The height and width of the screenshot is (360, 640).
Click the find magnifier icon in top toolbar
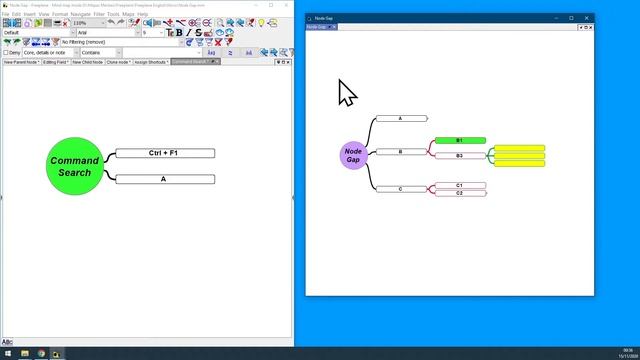tap(220, 23)
